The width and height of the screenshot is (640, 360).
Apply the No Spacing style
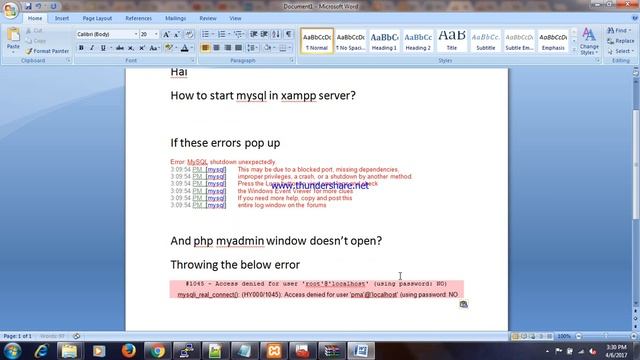pyautogui.click(x=351, y=40)
